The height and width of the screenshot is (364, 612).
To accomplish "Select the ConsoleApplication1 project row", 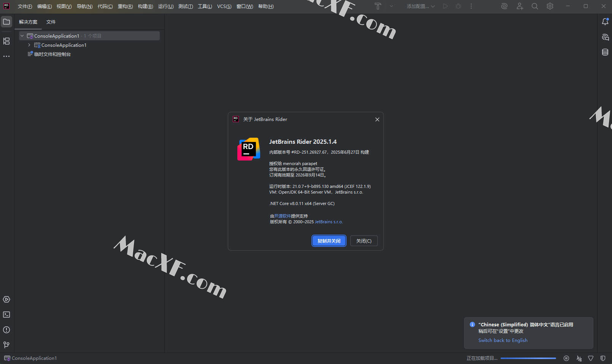I will pyautogui.click(x=89, y=45).
